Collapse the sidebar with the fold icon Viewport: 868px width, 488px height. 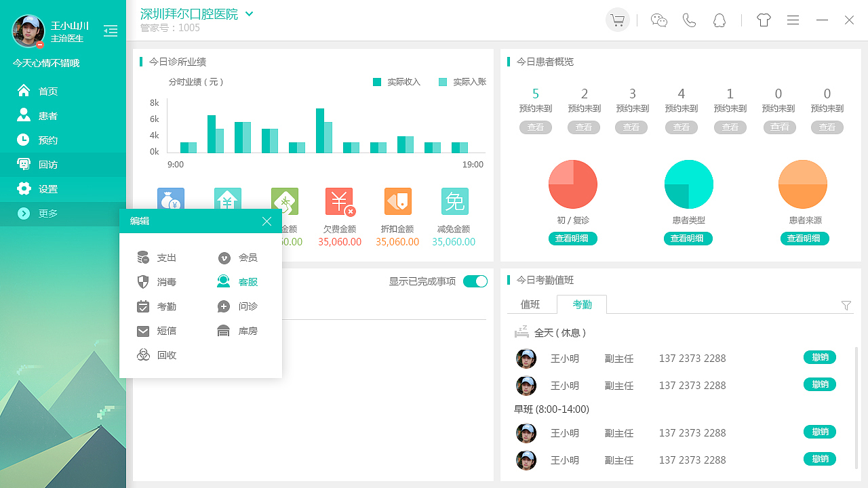(111, 30)
